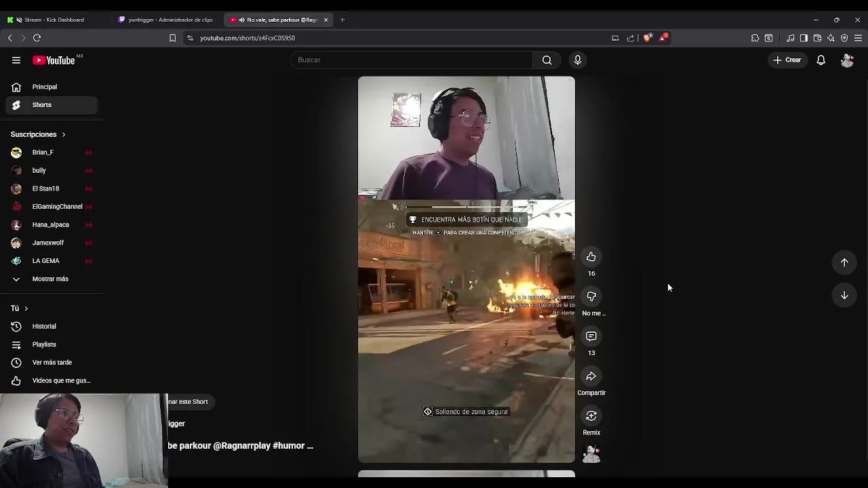Expand the Tú section chevron
Screen dimensions: 868x488
pyautogui.click(x=26, y=308)
